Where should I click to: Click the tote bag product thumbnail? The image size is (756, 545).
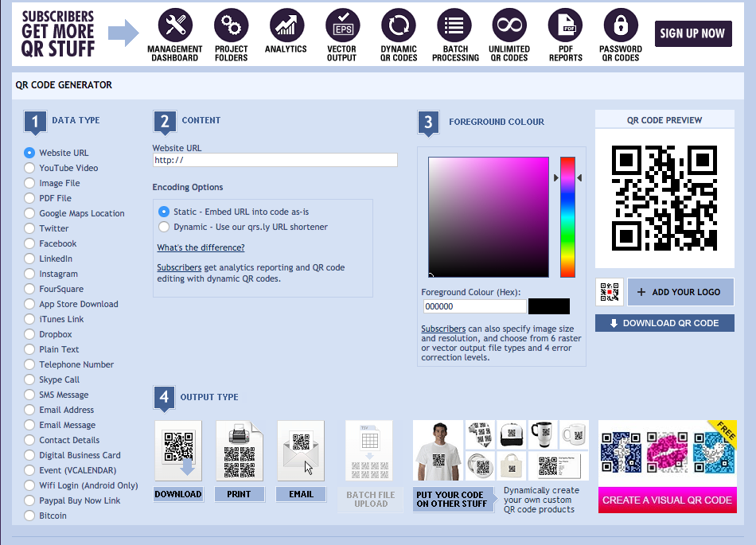pyautogui.click(x=512, y=466)
